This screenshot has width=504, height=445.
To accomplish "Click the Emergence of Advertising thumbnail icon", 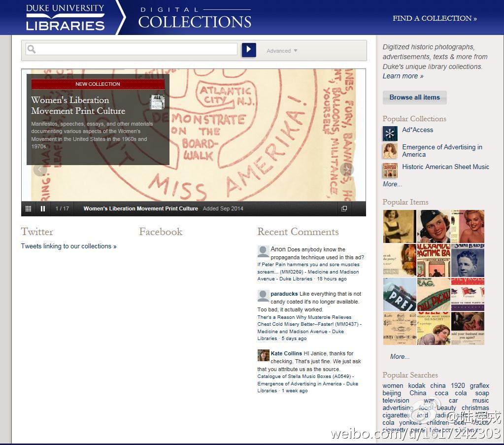I will click(x=390, y=151).
